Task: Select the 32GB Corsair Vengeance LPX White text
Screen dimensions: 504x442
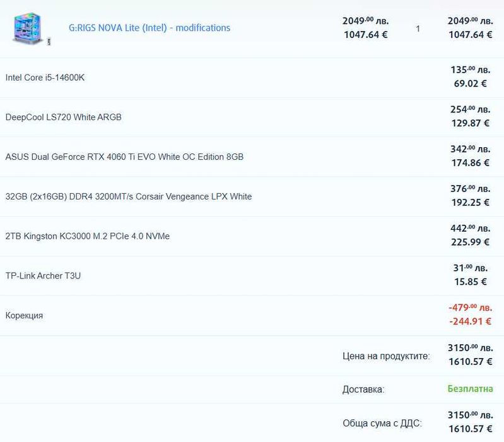Action: click(129, 196)
